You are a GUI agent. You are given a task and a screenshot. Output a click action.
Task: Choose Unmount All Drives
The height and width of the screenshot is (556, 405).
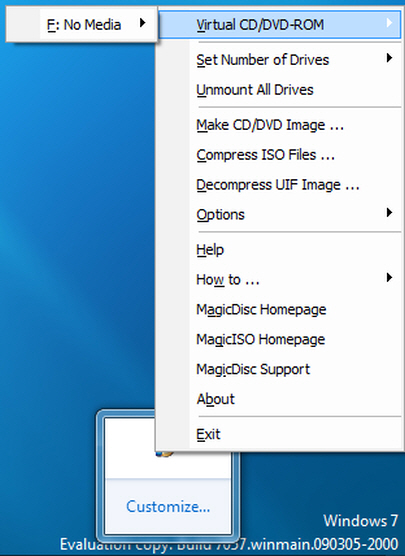279,90
